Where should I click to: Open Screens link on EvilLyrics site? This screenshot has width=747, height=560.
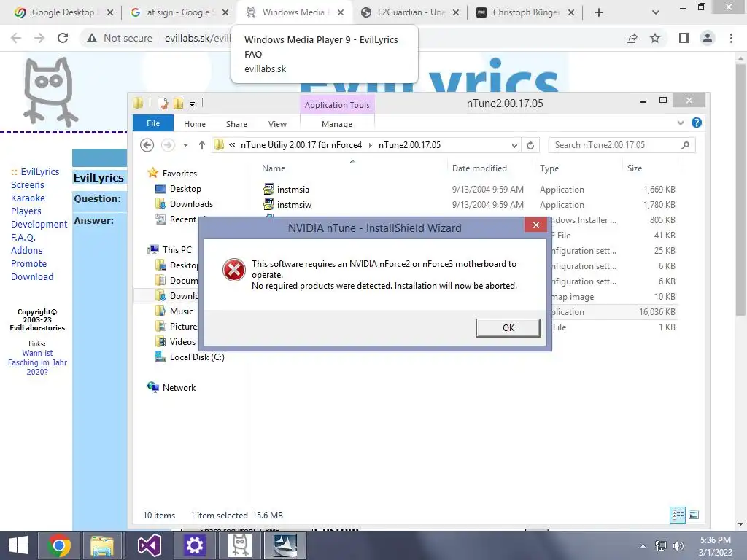point(28,184)
